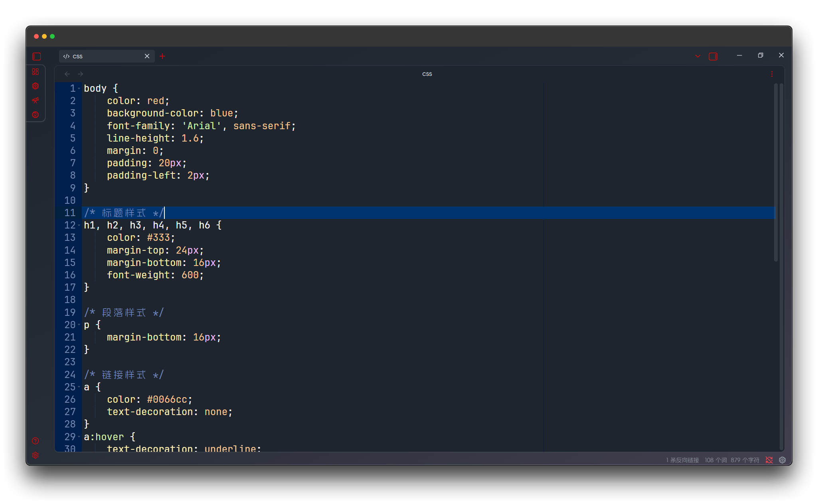Viewport: 818px width, 504px height.
Task: Click sync disabled status bar icon
Action: click(769, 460)
